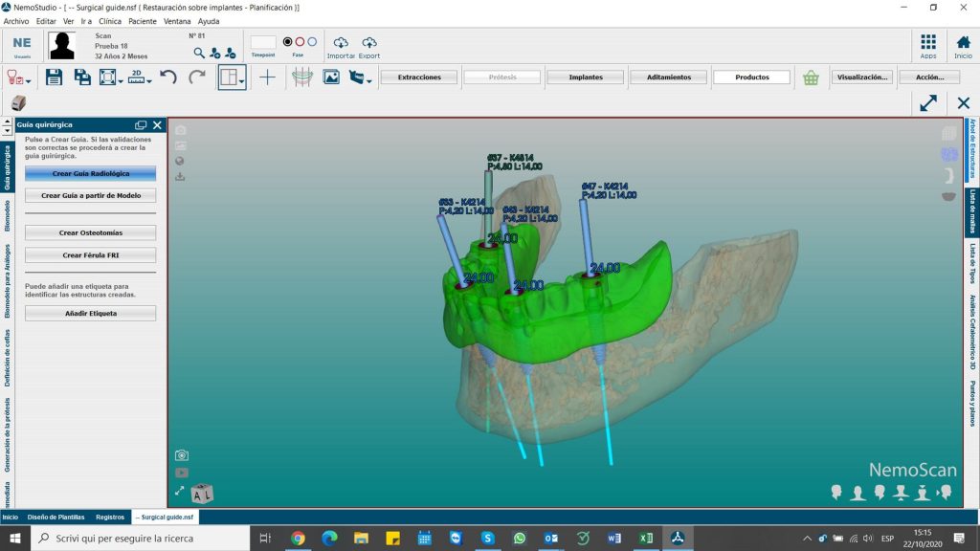Save with the floppy disk icon
This screenshot has width=980, height=551.
[54, 77]
